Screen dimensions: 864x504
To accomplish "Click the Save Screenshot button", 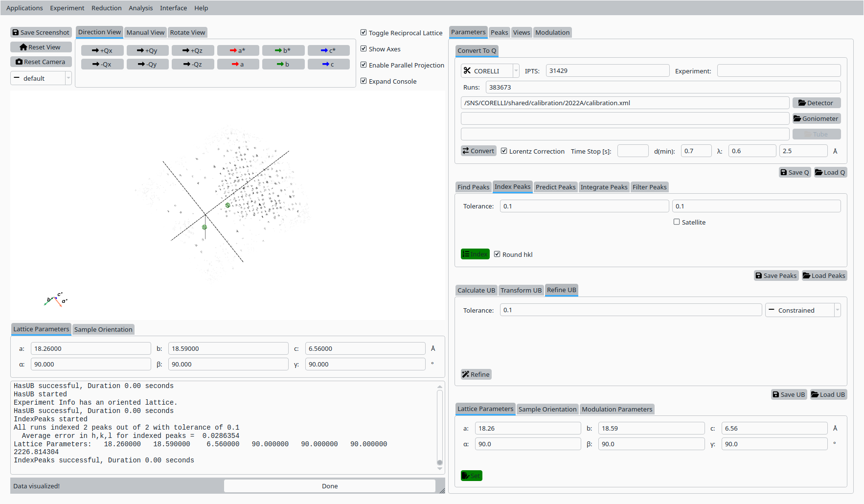I will coord(41,32).
